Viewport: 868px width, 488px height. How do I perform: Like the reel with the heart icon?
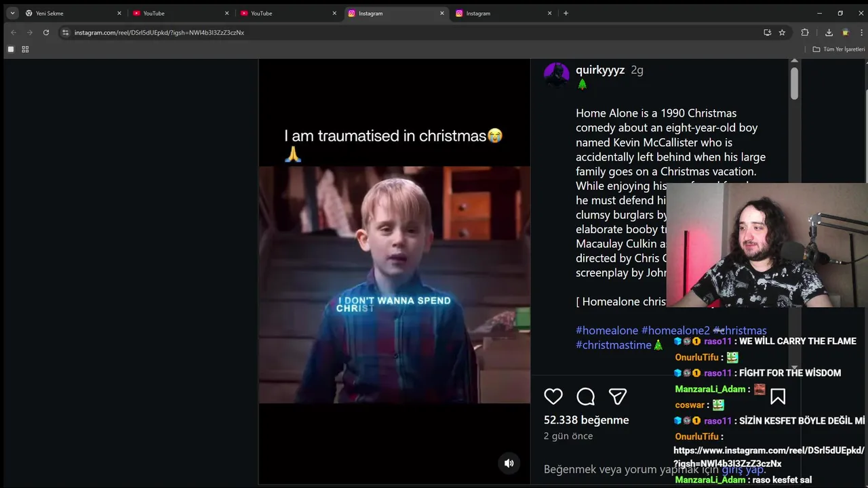pos(553,396)
